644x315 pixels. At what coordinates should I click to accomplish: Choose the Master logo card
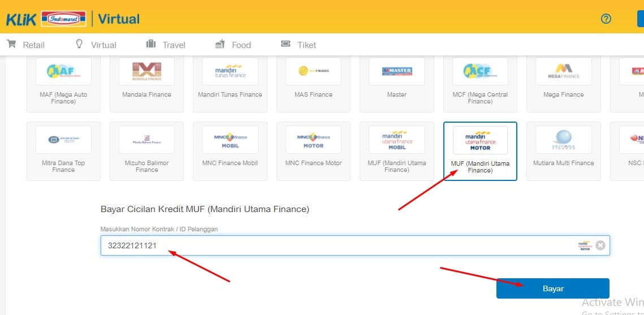point(397,71)
